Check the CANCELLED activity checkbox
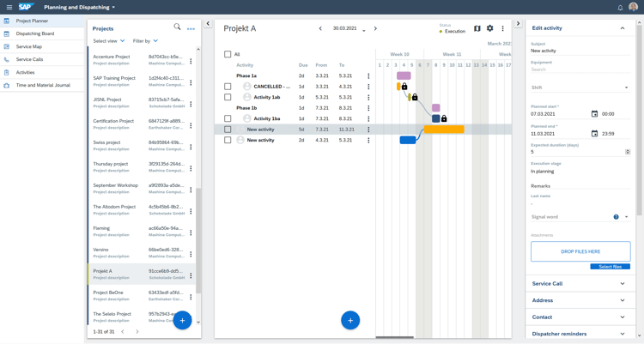This screenshot has width=644, height=344. 228,87
